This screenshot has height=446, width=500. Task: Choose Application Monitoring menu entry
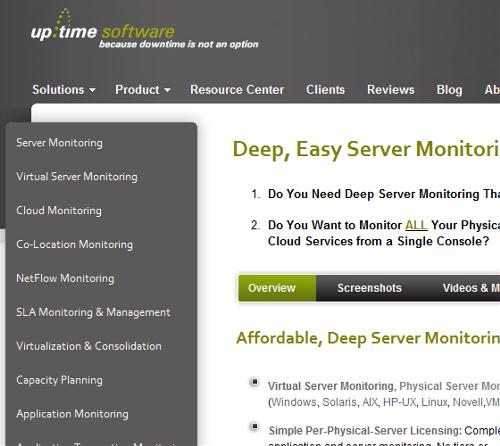pos(72,414)
